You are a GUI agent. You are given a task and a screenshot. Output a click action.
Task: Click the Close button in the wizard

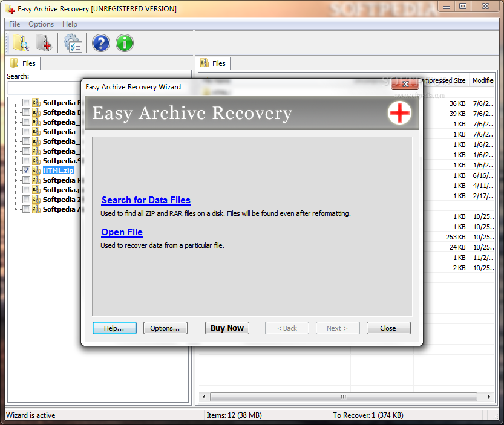[388, 328]
